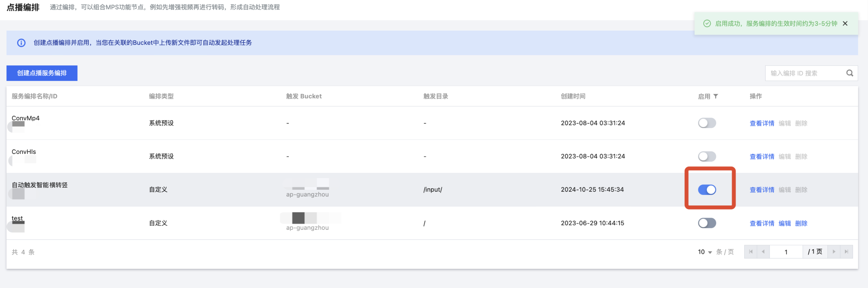
Task: Go to the first page
Action: point(751,252)
